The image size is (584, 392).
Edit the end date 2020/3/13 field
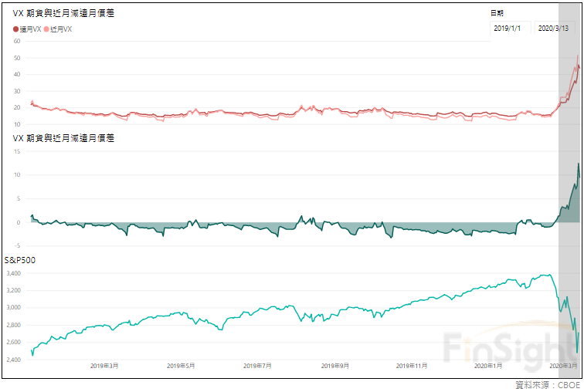(x=552, y=28)
